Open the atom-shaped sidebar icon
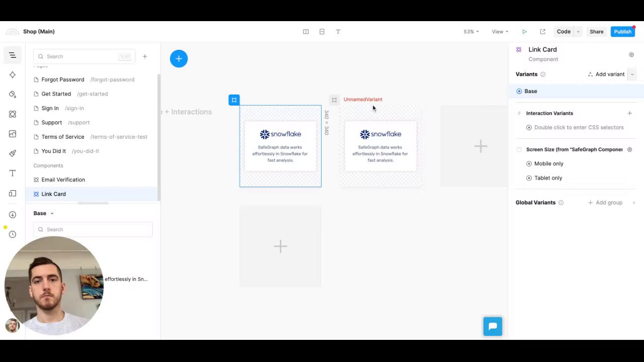Screen dimensions: 644x362 pos(13,114)
